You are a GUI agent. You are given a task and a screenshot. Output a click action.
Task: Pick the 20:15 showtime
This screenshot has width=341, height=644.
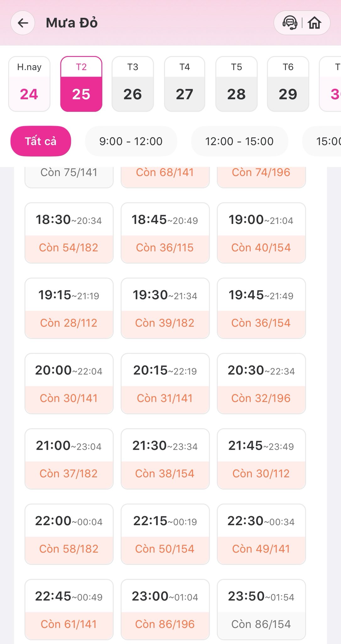coord(165,383)
